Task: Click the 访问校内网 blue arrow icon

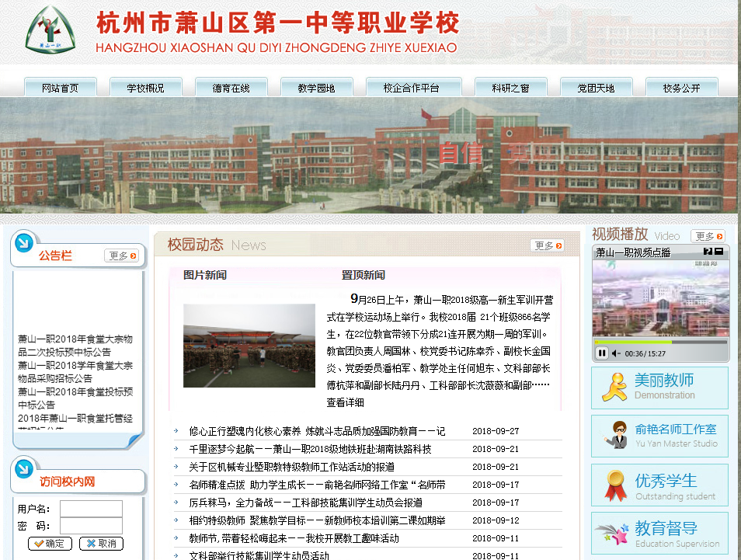Action: pyautogui.click(x=24, y=469)
